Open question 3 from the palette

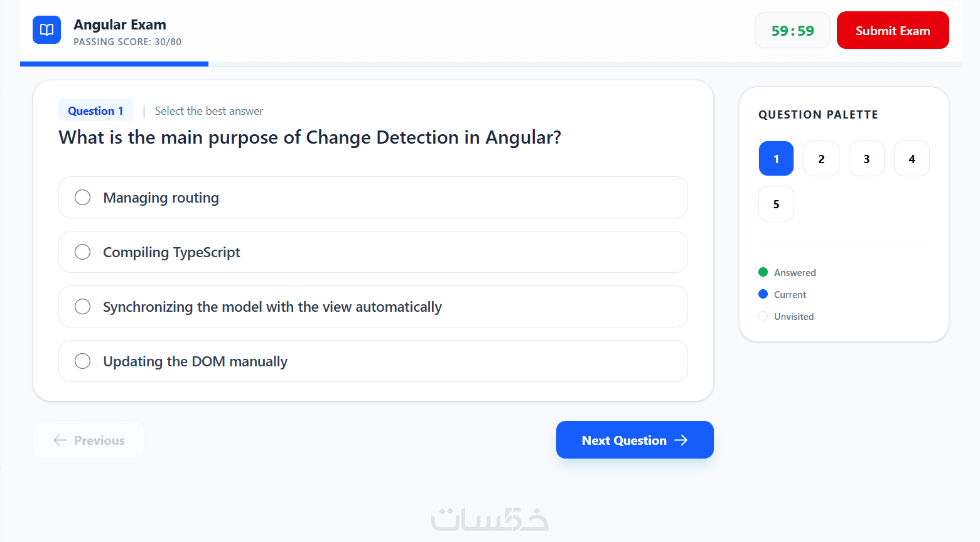(866, 159)
